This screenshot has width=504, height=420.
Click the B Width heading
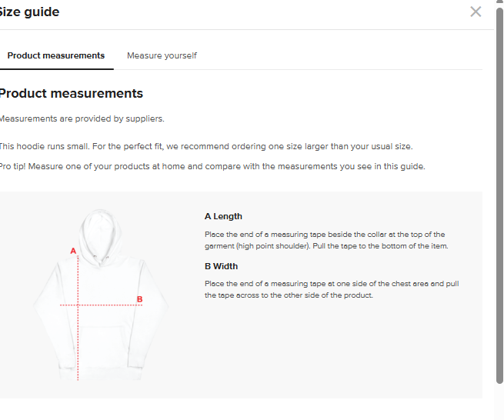(x=222, y=266)
